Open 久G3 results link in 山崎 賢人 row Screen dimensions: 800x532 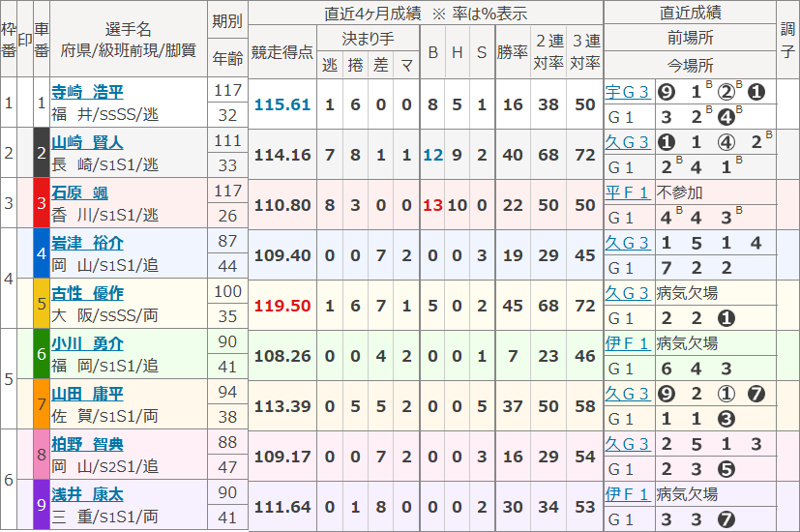[628, 142]
